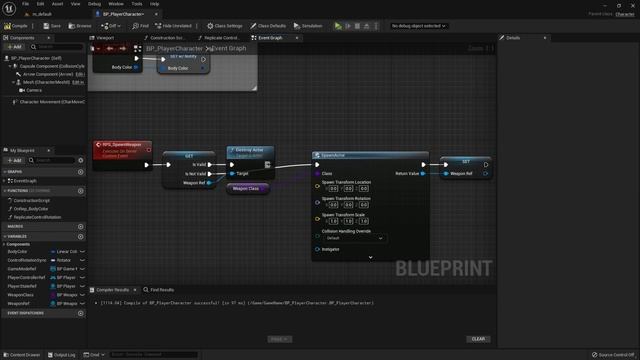Screen dimensions: 640x360
Task: Expand SpawnActor node advanced pins chevron
Action: coord(371,257)
